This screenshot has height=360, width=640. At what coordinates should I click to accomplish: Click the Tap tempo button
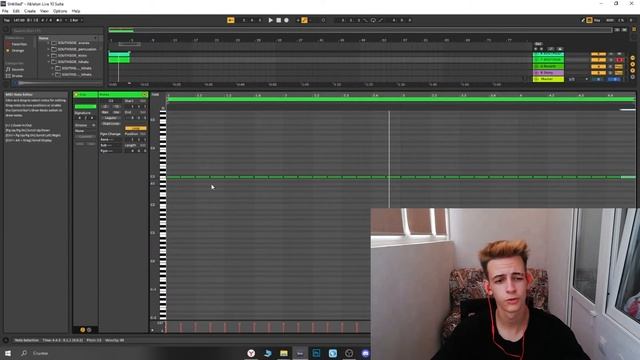click(7, 20)
